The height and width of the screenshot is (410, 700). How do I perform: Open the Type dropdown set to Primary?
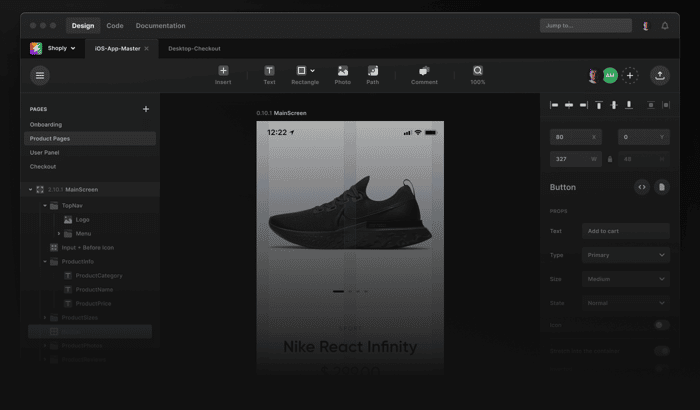[x=625, y=255]
